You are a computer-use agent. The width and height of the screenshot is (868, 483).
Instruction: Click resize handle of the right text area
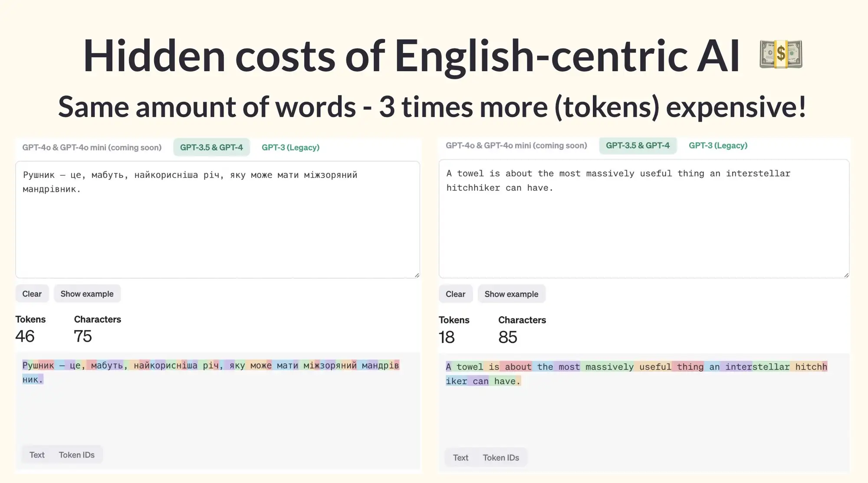tap(846, 275)
